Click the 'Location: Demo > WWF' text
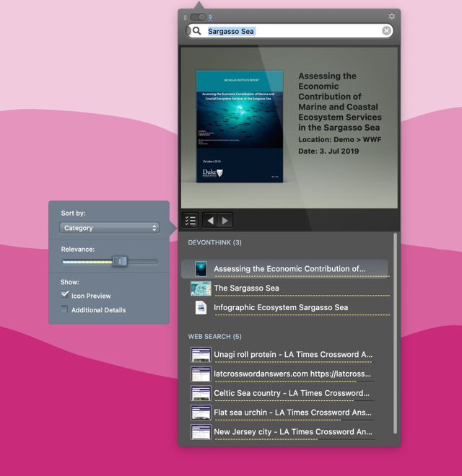This screenshot has width=462, height=476. pos(339,140)
